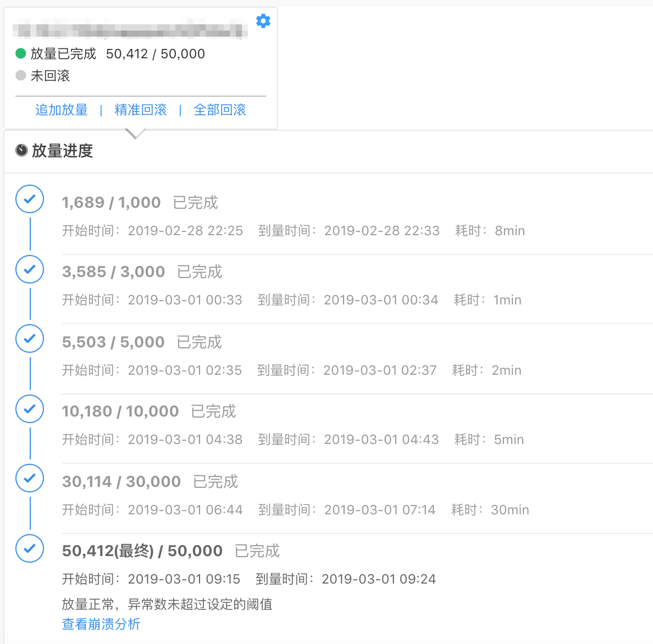The image size is (653, 644).
Task: Click the 50,412 / 50,000 summary count
Action: click(156, 54)
